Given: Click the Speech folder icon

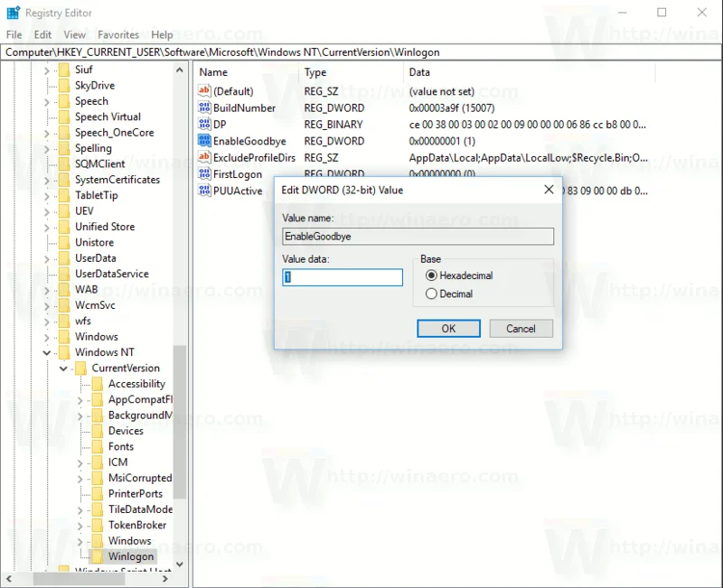Looking at the screenshot, I should click(x=65, y=101).
